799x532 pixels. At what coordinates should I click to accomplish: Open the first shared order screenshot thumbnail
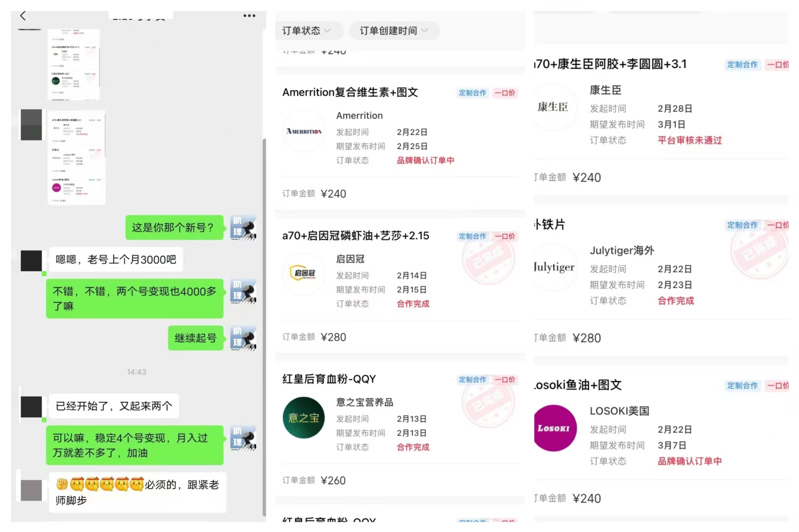point(74,64)
